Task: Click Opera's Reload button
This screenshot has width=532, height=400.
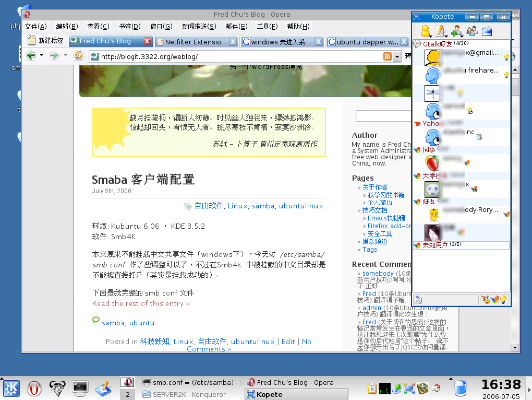Action: [x=79, y=55]
